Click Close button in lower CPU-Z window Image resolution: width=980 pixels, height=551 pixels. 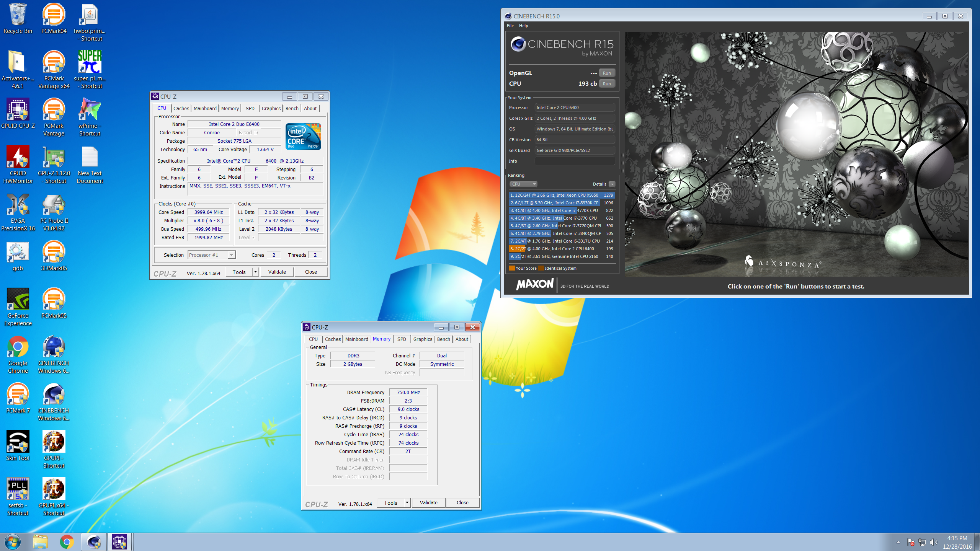462,503
